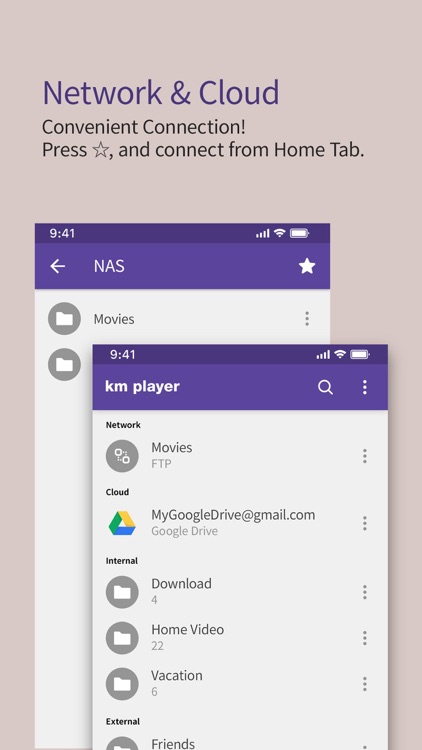Open options for Download folder

(365, 592)
